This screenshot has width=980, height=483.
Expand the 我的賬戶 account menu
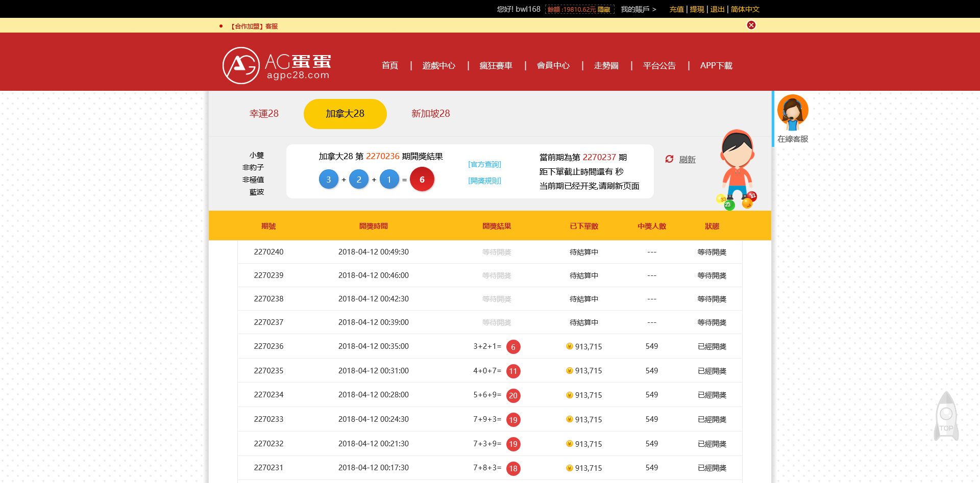click(638, 9)
